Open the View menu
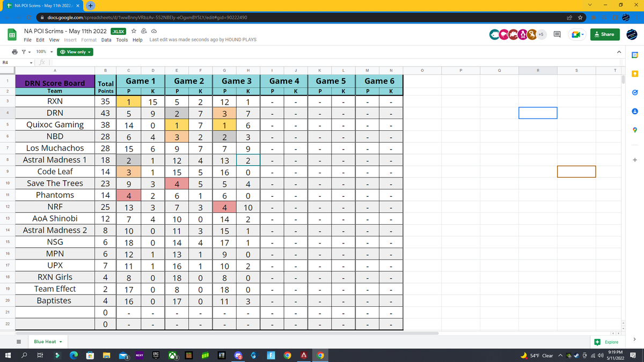 coord(54,40)
